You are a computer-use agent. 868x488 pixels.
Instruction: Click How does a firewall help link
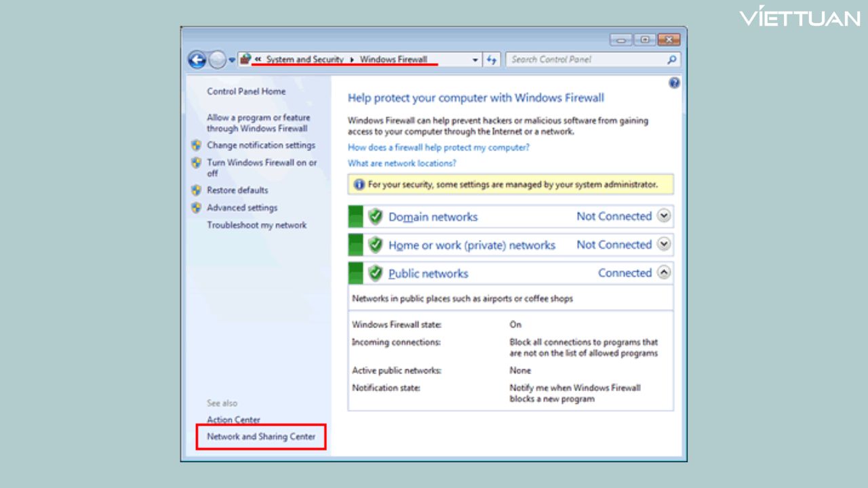tap(438, 147)
